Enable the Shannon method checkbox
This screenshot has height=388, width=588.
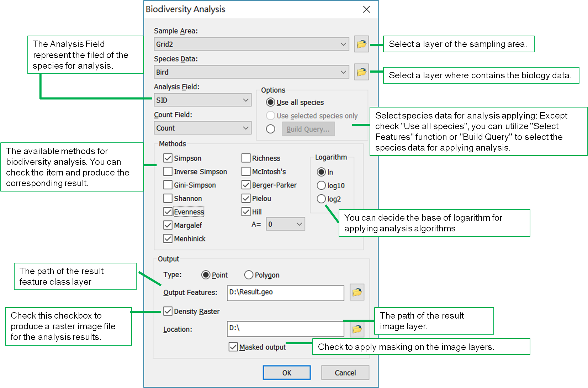[x=168, y=198]
